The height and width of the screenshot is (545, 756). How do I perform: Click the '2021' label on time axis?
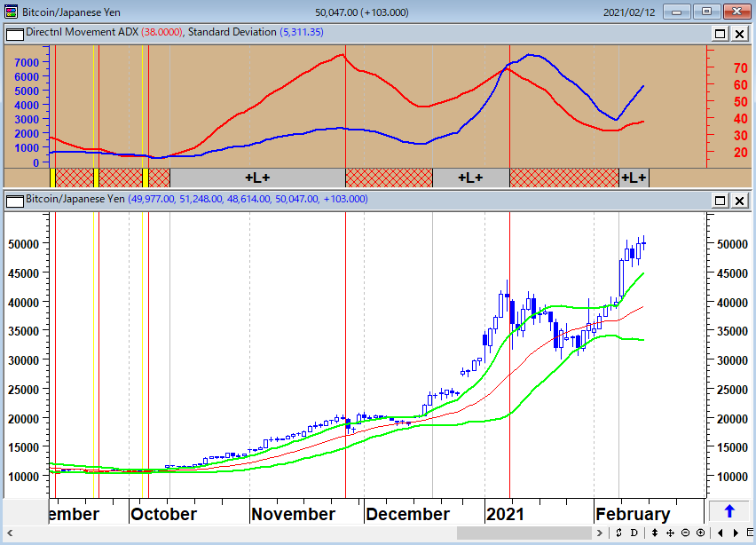505,514
